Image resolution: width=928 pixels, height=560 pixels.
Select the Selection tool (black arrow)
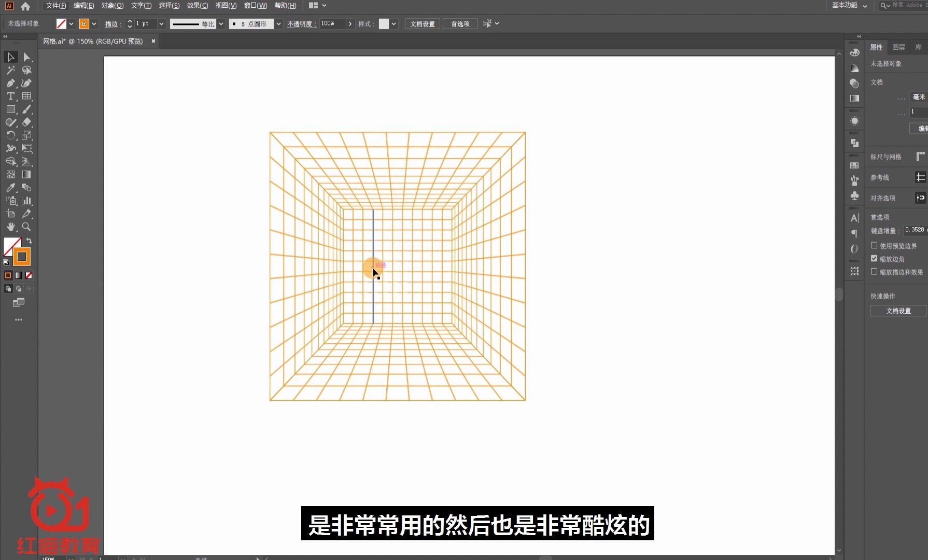10,57
